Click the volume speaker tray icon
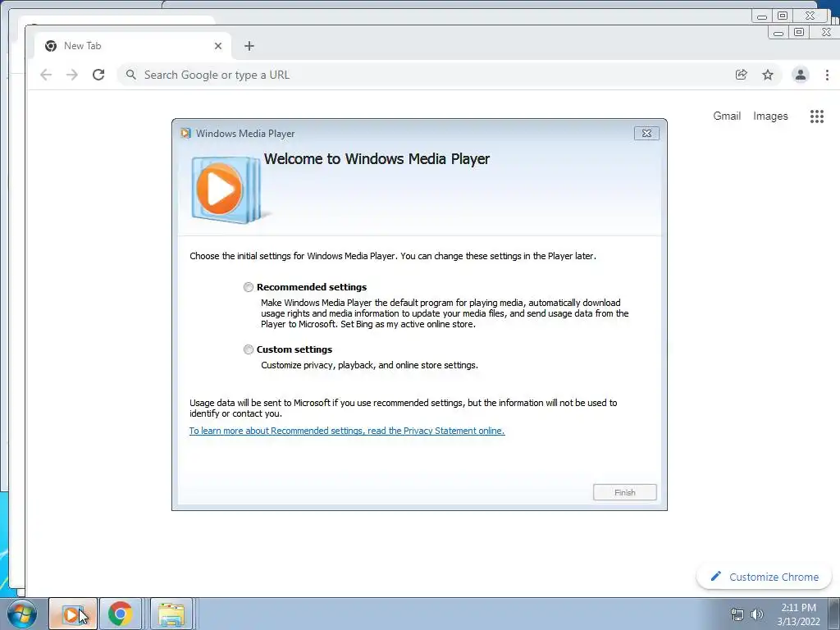This screenshot has height=630, width=840. [x=756, y=614]
